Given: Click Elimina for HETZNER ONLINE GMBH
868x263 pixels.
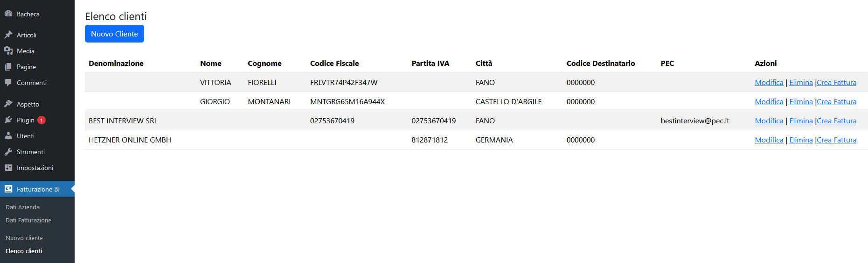Looking at the screenshot, I should coord(801,140).
